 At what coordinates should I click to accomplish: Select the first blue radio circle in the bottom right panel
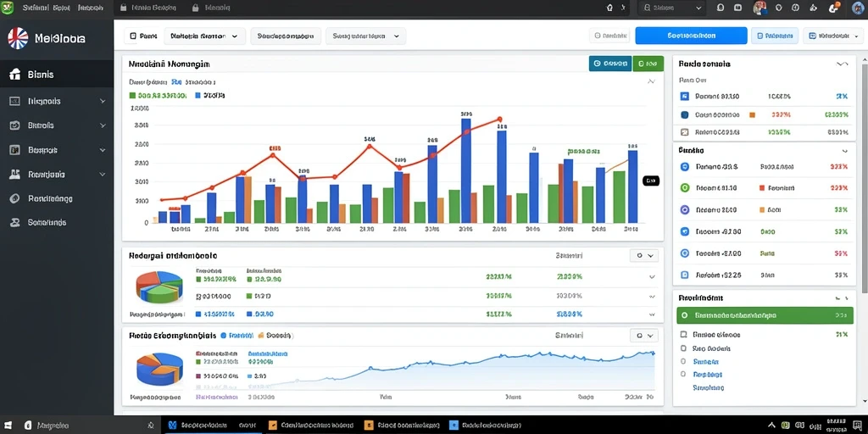tap(684, 361)
